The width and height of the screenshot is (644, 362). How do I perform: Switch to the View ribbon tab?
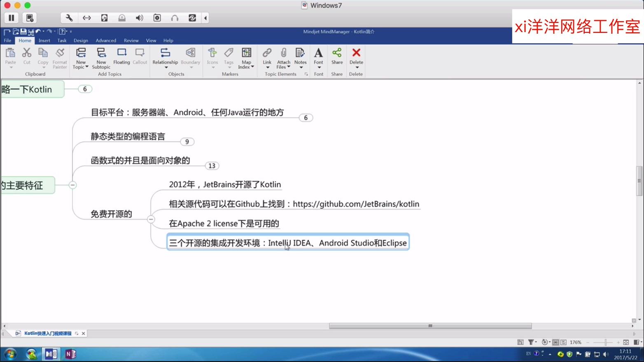(151, 40)
